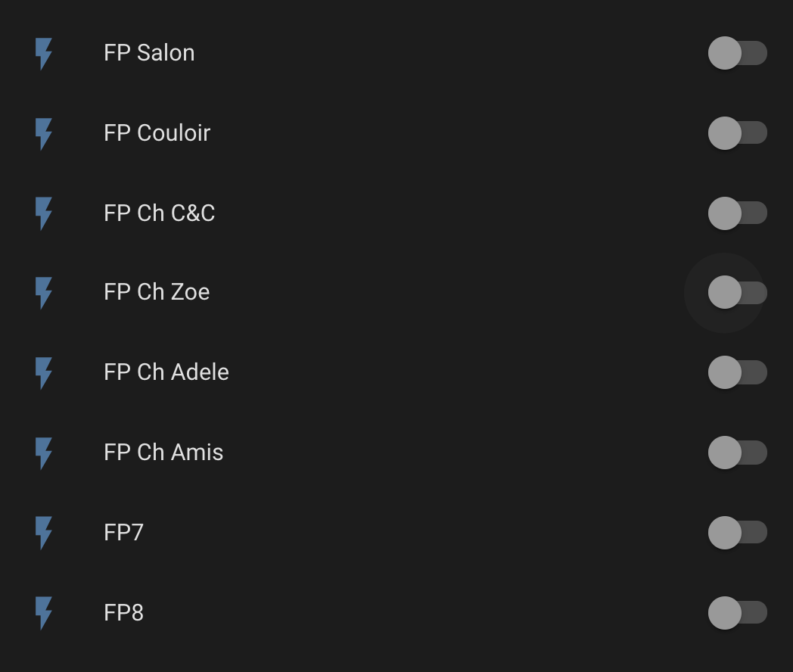Click the lightning bolt icon beside FP Couloir

pyautogui.click(x=44, y=134)
